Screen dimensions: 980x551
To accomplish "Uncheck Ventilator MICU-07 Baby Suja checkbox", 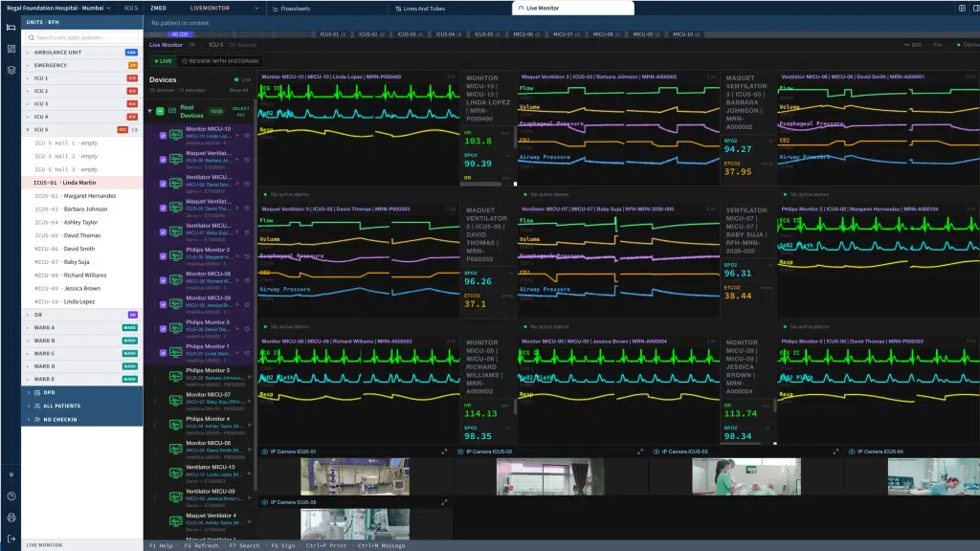I will [x=163, y=231].
